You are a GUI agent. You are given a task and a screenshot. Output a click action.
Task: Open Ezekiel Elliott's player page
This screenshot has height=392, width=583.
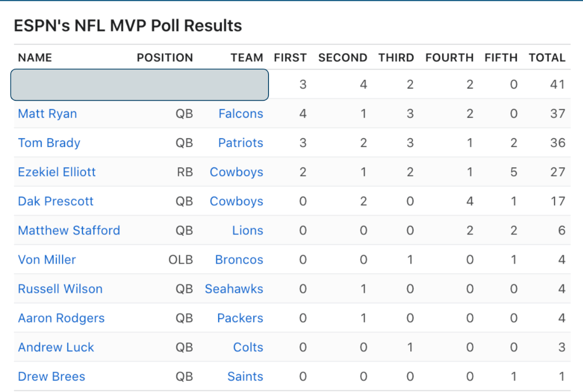click(x=56, y=172)
